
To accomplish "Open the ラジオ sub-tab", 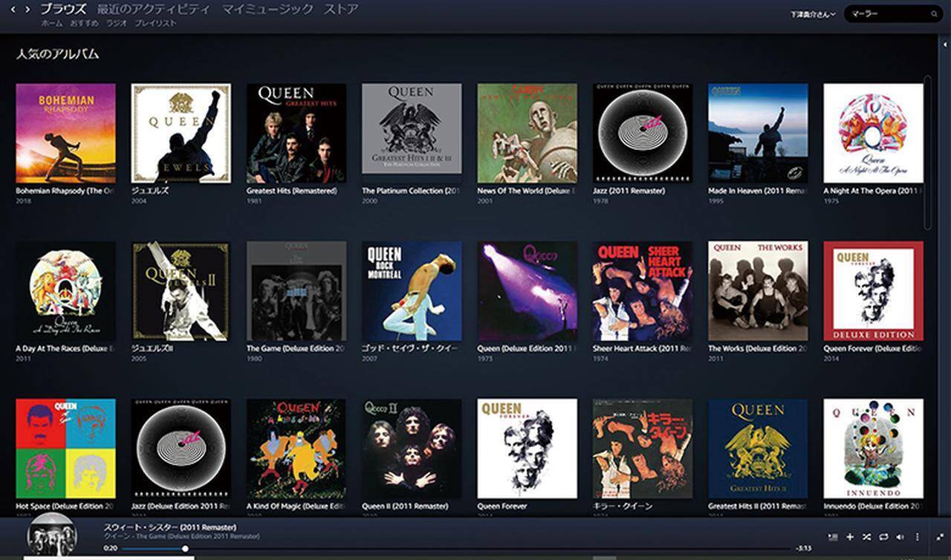I will (x=116, y=24).
